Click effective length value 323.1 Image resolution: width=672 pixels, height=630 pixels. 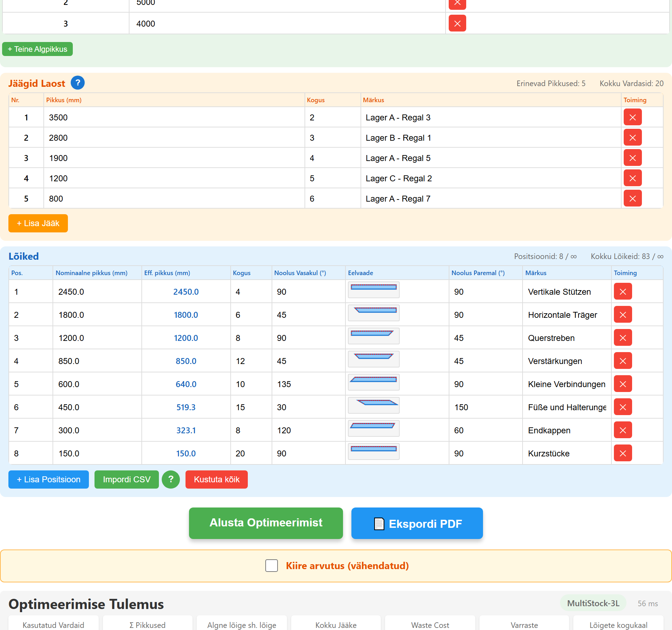(186, 430)
